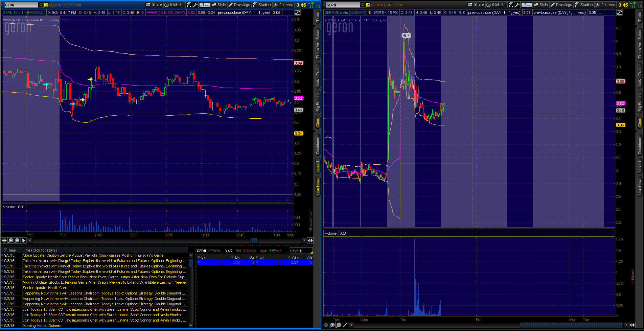This screenshot has width=644, height=331.
Task: Toggle chart scale icon on left chart
Action: tap(297, 13)
